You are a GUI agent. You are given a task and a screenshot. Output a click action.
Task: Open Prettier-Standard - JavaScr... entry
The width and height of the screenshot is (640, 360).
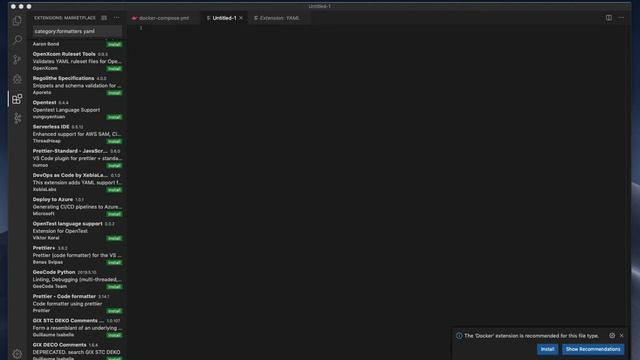tap(77, 158)
